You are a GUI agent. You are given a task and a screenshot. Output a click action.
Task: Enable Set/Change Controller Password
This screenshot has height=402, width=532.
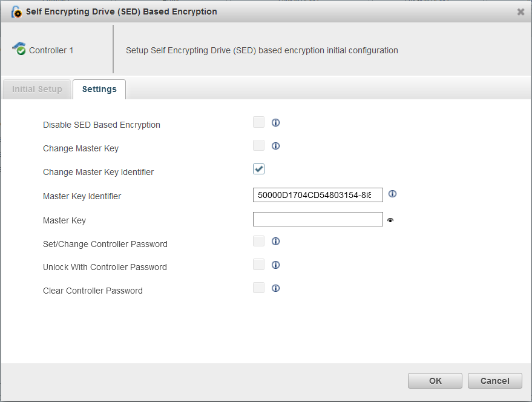(x=258, y=240)
